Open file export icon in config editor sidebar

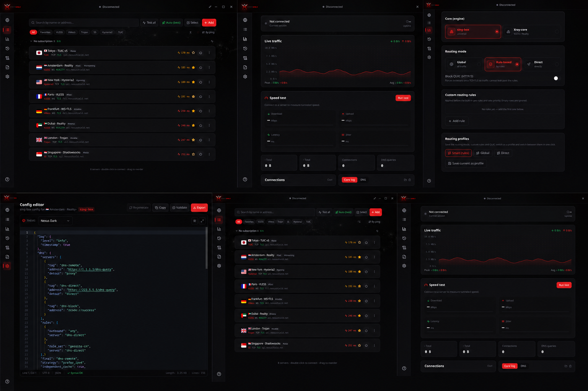(x=7, y=257)
